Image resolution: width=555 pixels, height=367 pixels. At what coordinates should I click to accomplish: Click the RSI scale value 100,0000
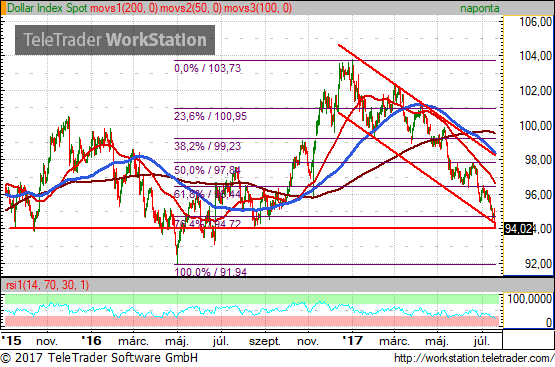point(530,299)
